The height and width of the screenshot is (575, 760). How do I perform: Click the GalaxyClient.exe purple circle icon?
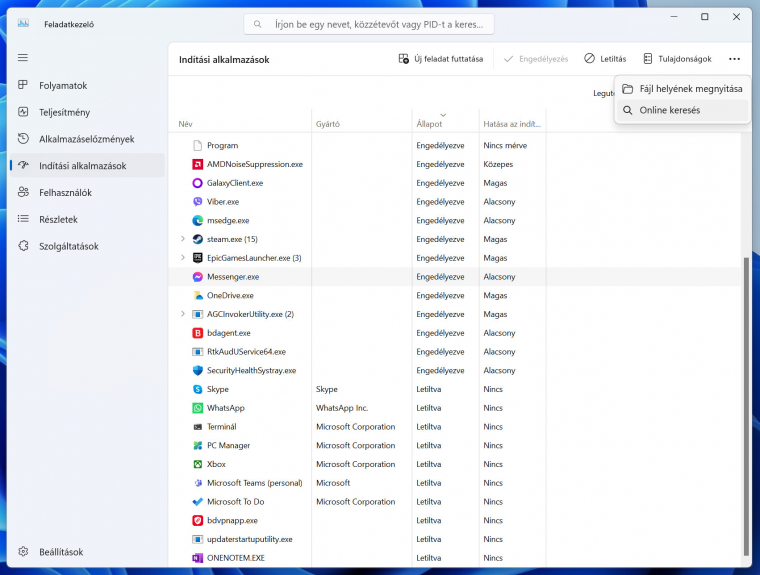(197, 183)
